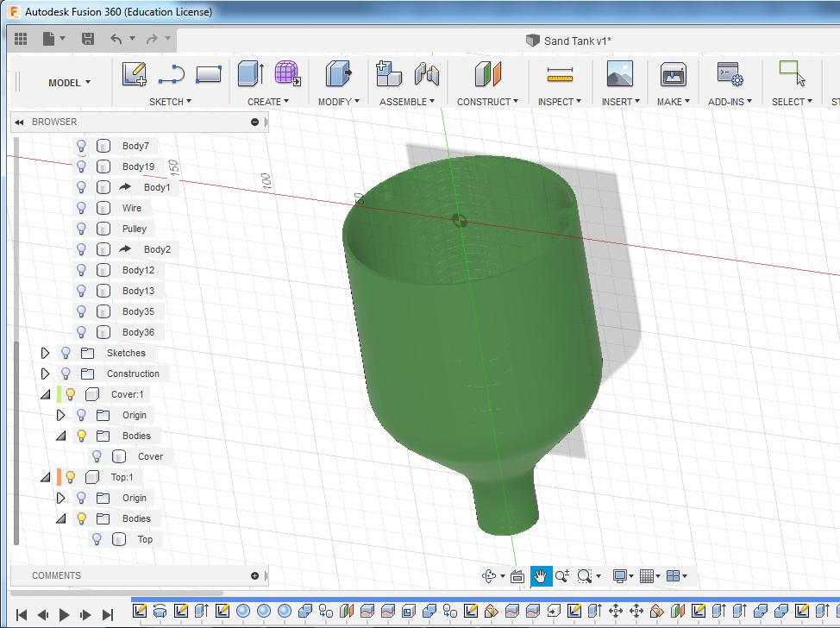The width and height of the screenshot is (840, 628).
Task: Select the Body36 item
Action: tap(138, 332)
